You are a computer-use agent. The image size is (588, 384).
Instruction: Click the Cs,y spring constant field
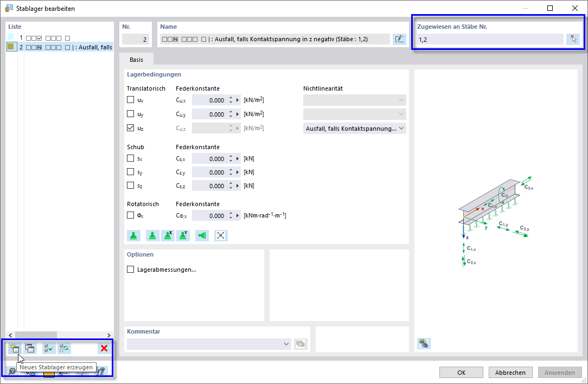tap(209, 172)
